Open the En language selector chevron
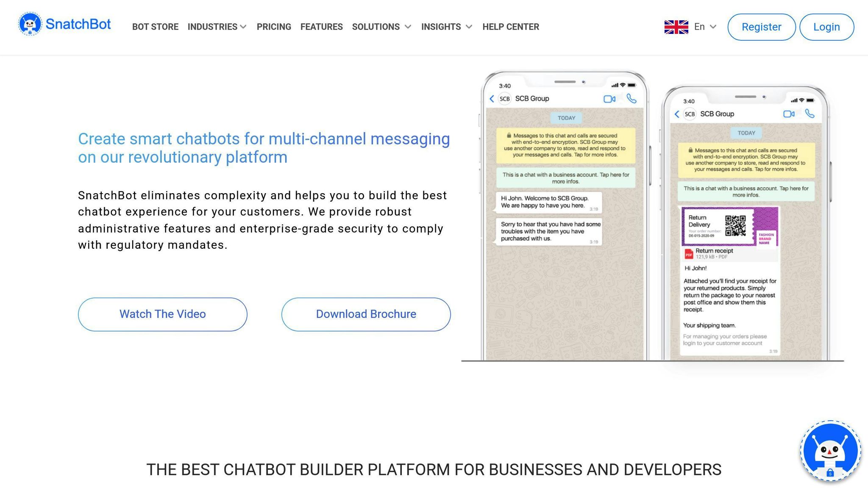The width and height of the screenshot is (868, 488). (713, 27)
